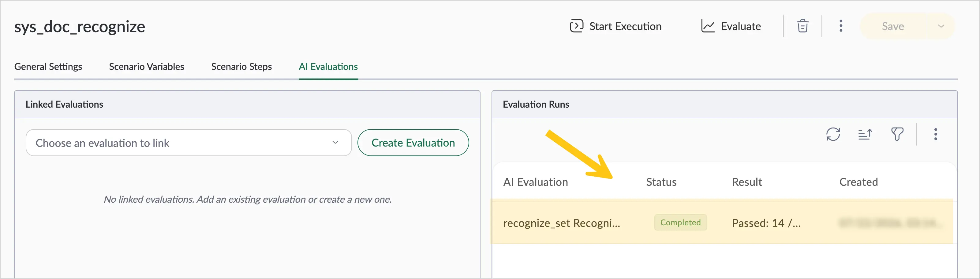Image resolution: width=980 pixels, height=279 pixels.
Task: Click the Result column header
Action: [x=747, y=182]
